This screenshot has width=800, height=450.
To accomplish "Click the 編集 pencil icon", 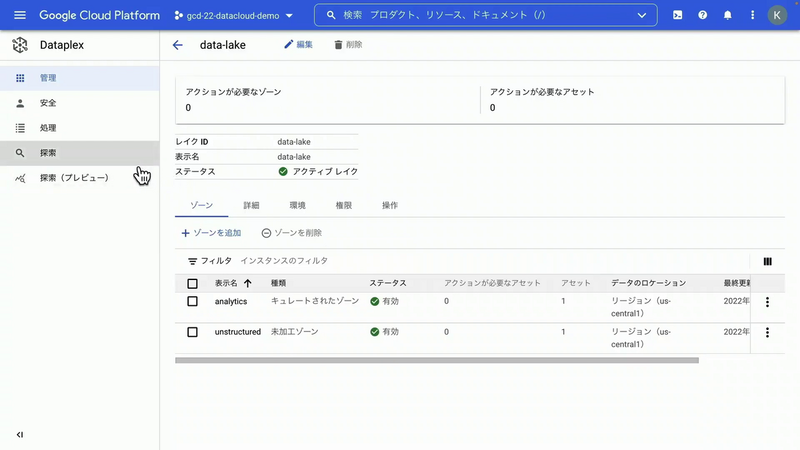I will tap(289, 44).
